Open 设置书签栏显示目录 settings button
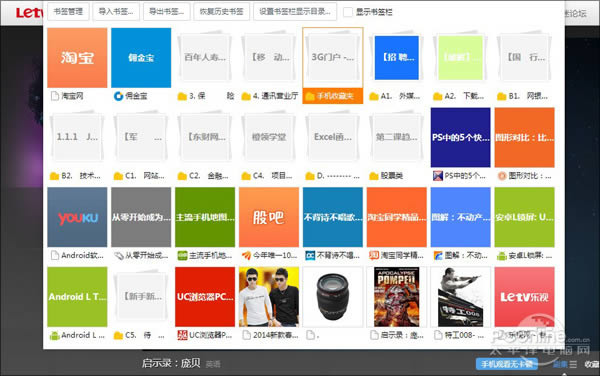 295,11
